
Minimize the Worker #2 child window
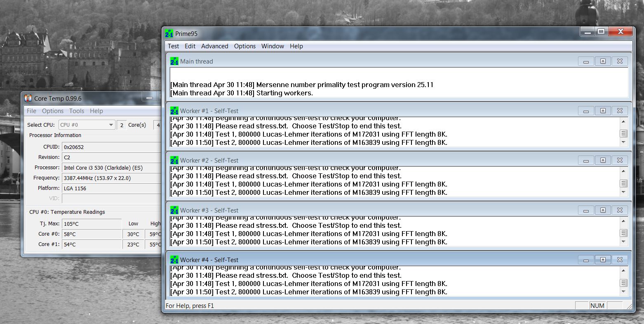(586, 160)
